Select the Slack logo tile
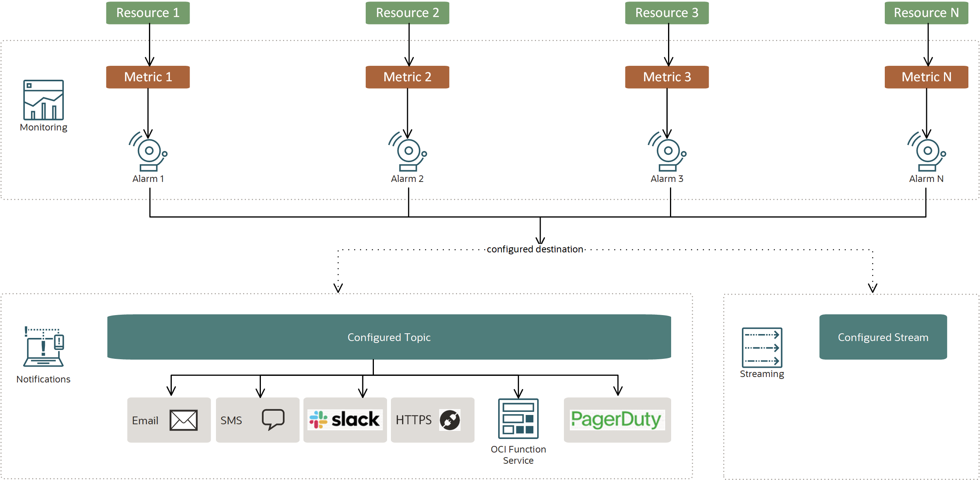The image size is (980, 480). [345, 420]
